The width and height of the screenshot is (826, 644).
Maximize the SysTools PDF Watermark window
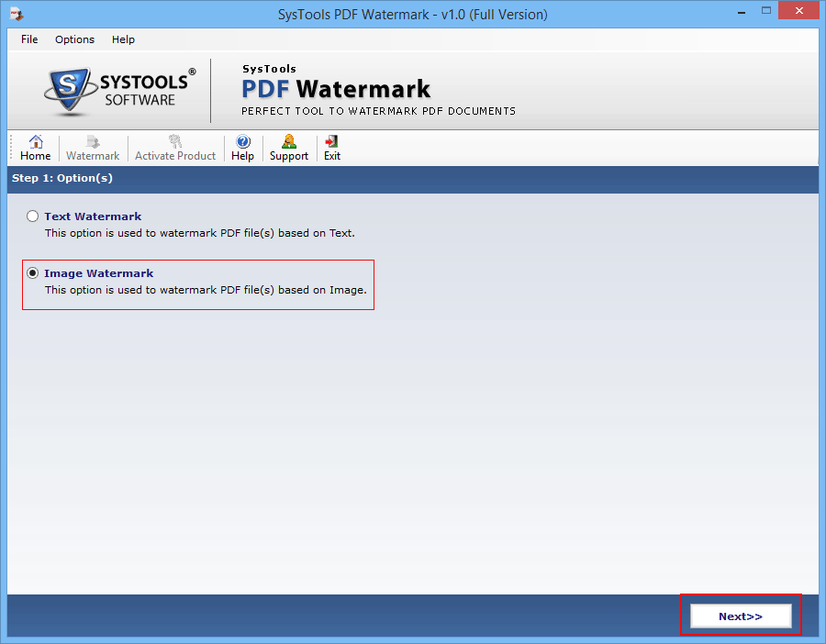[x=766, y=12]
